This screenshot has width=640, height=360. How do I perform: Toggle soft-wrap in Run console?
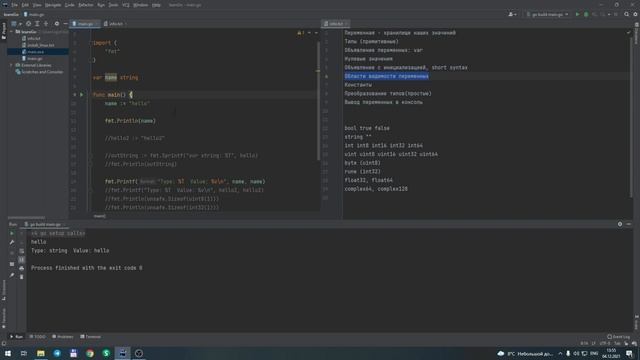coord(22,251)
